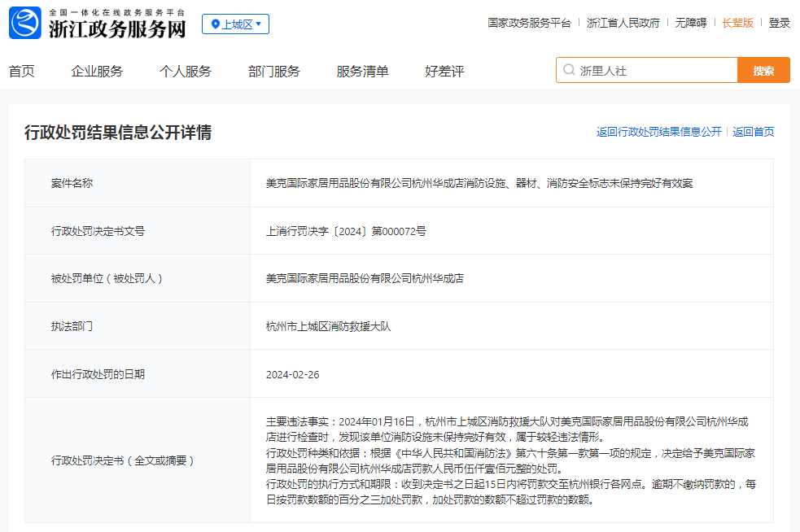Screen dimensions: 800x532
Task: Select document number 上消行罚决字〔2024〕第000072号
Action: pyautogui.click(x=346, y=231)
